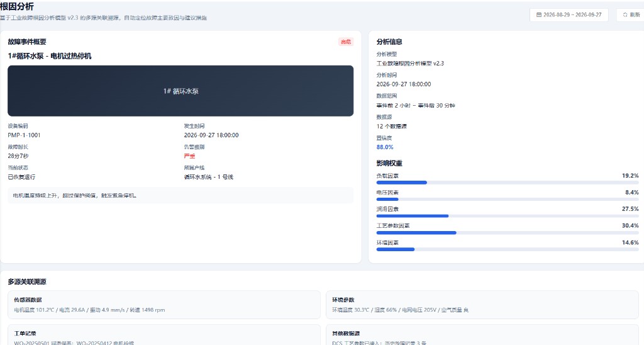
Task: Click the 影响权重 heading
Action: tap(389, 163)
